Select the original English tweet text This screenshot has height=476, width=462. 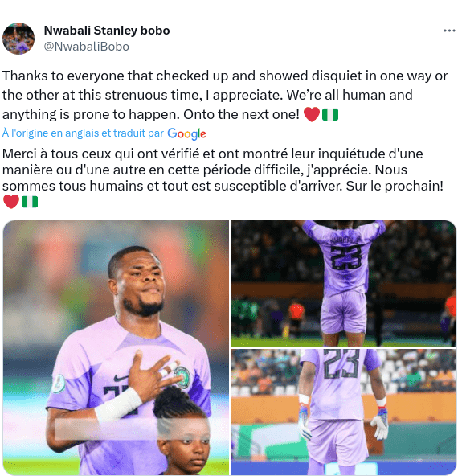coord(225,95)
